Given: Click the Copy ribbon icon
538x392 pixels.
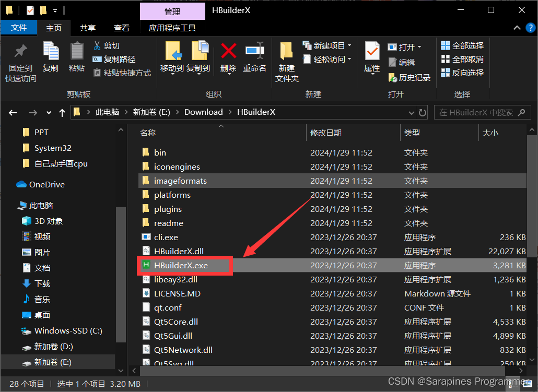Looking at the screenshot, I should pos(51,57).
